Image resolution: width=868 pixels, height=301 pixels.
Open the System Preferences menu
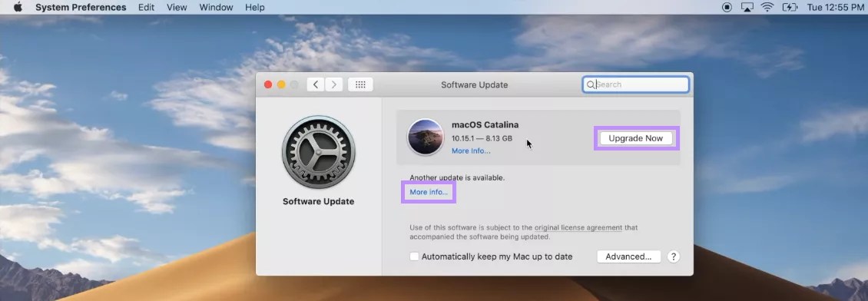[x=81, y=7]
